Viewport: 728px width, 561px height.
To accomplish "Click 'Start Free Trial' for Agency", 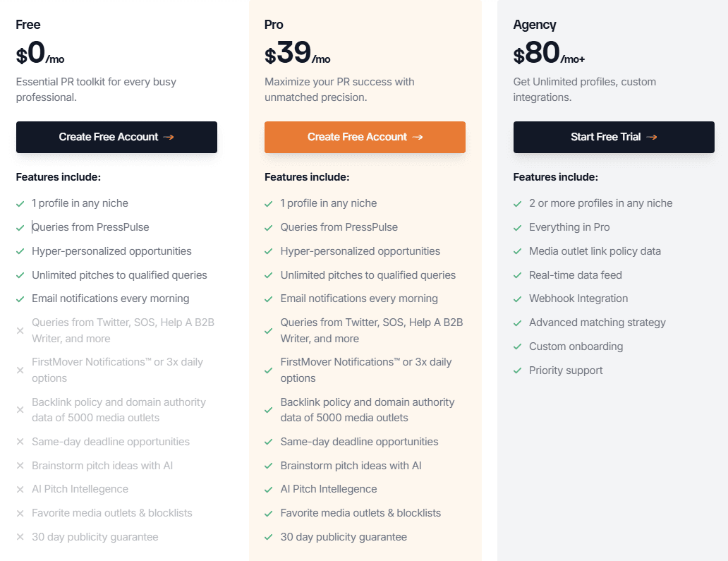I will pos(614,138).
